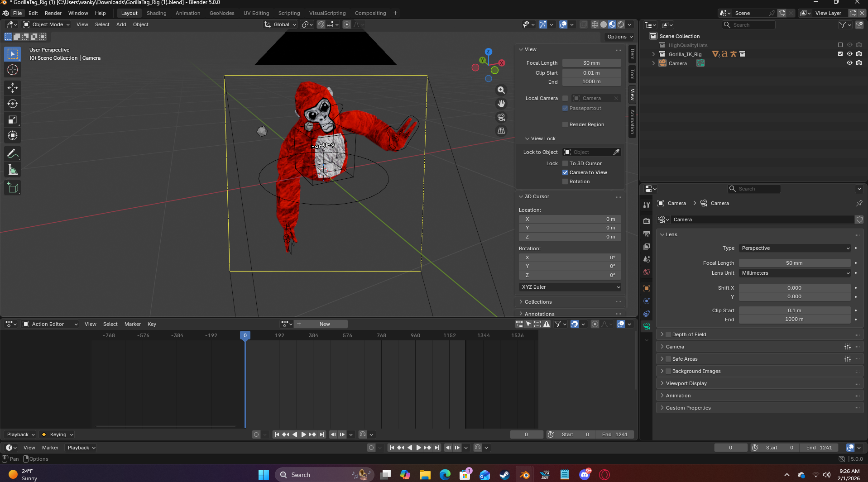Hide Gorilla_IK_Rig using its eye icon
Viewport: 868px width, 482px height.
coord(849,54)
